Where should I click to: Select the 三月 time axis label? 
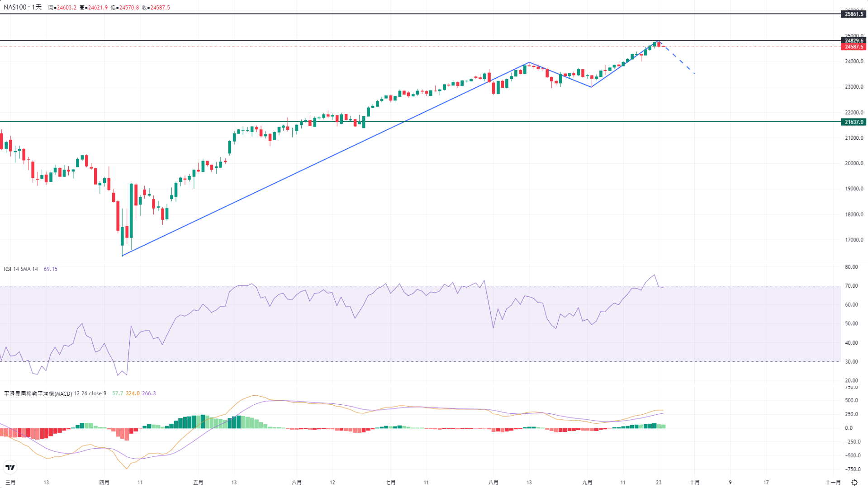[10, 483]
